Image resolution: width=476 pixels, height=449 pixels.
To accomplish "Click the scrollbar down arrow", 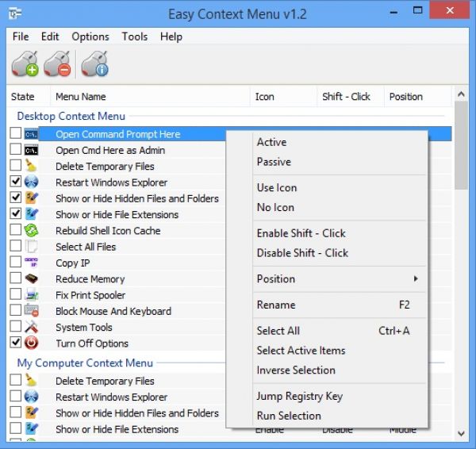I will (x=461, y=433).
